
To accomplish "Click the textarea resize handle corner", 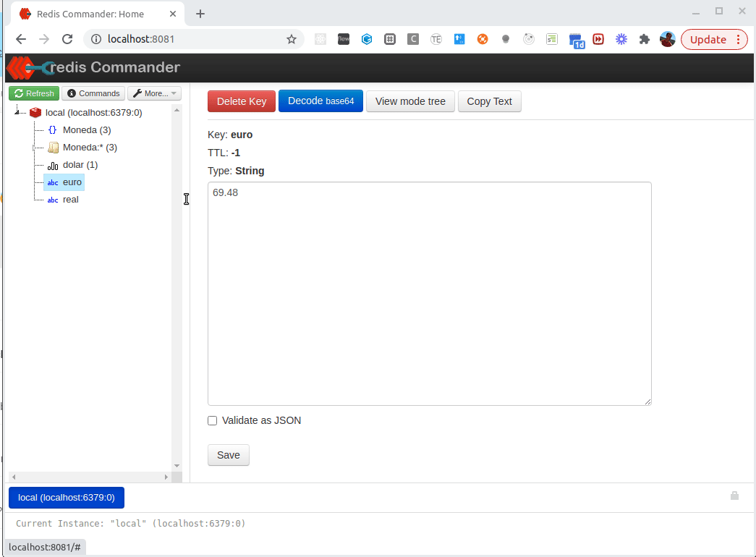I will [647, 401].
